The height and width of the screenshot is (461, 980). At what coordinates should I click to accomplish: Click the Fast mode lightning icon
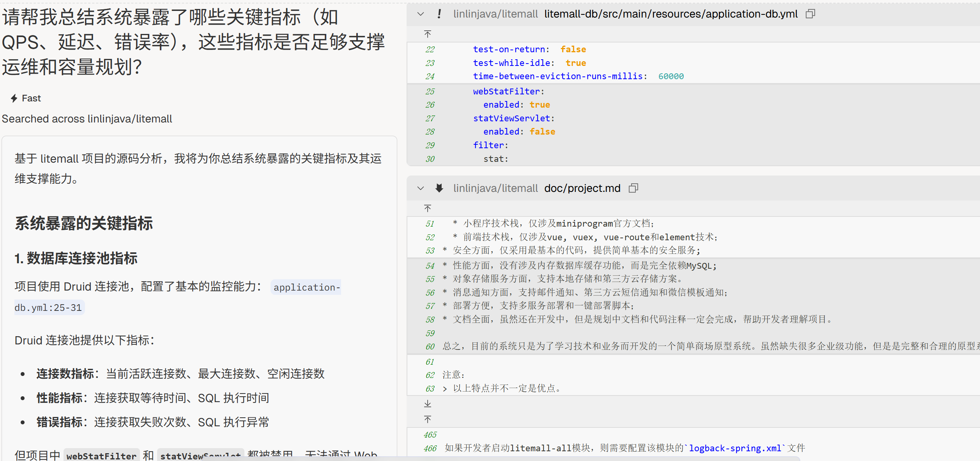click(x=14, y=98)
